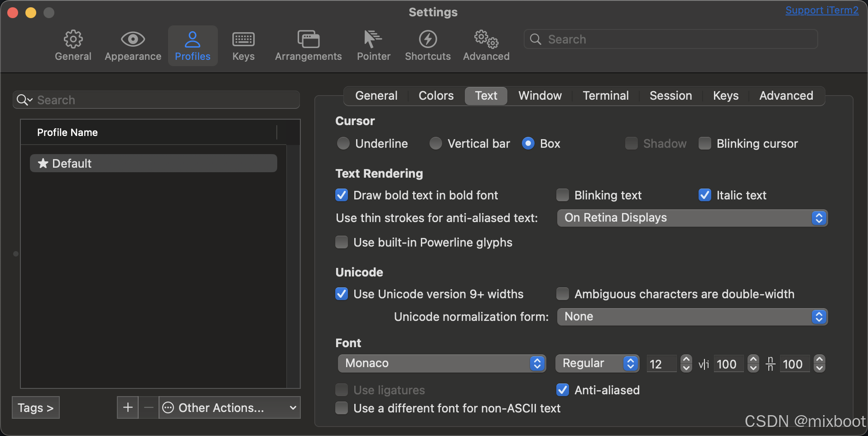
Task: Add a new profile with plus icon
Action: [x=128, y=407]
